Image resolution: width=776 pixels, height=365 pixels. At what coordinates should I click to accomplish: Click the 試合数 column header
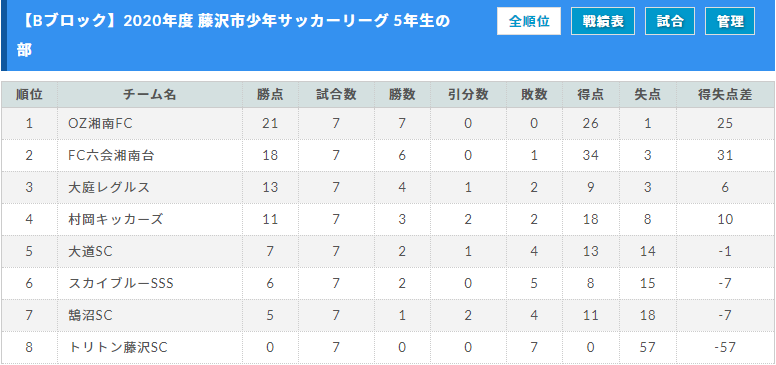coord(337,95)
